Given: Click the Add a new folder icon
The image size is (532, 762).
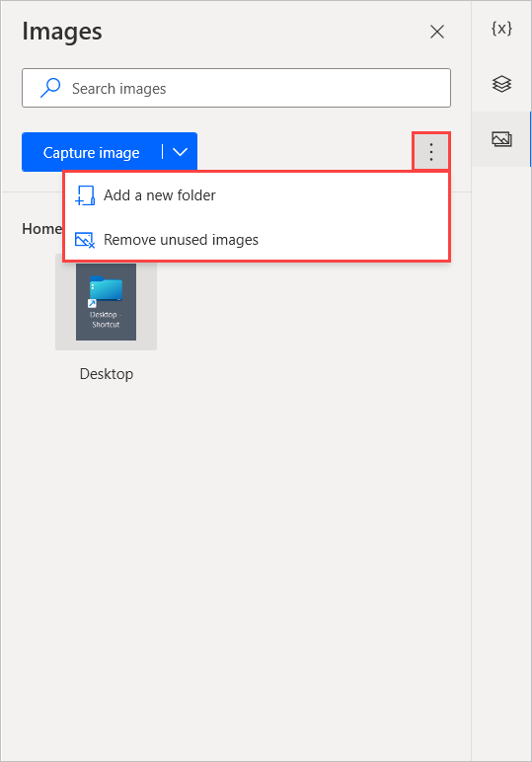Looking at the screenshot, I should click(x=85, y=195).
